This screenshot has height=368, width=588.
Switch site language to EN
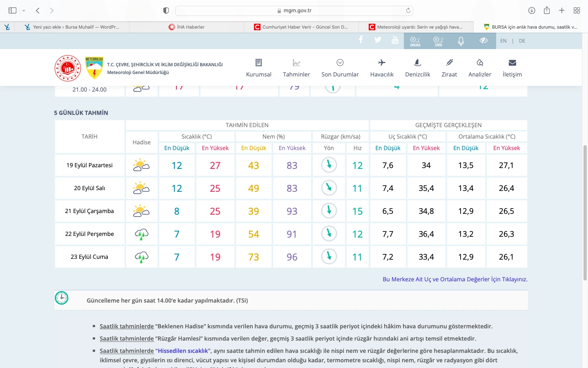click(503, 41)
